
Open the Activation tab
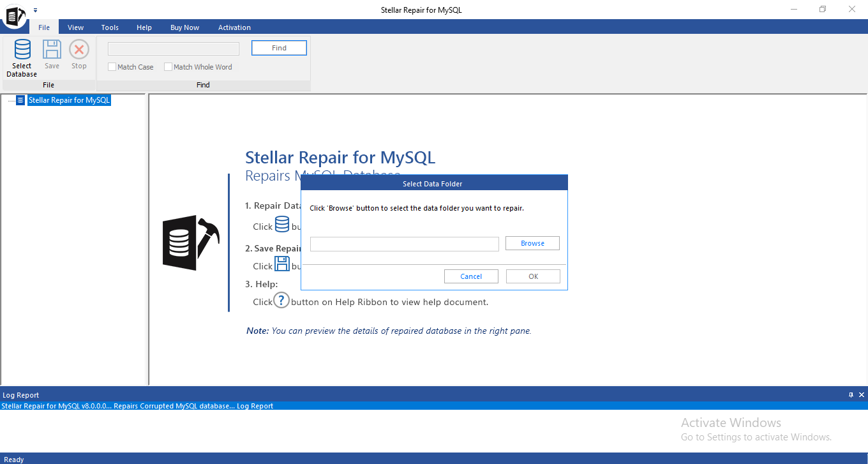tap(234, 27)
